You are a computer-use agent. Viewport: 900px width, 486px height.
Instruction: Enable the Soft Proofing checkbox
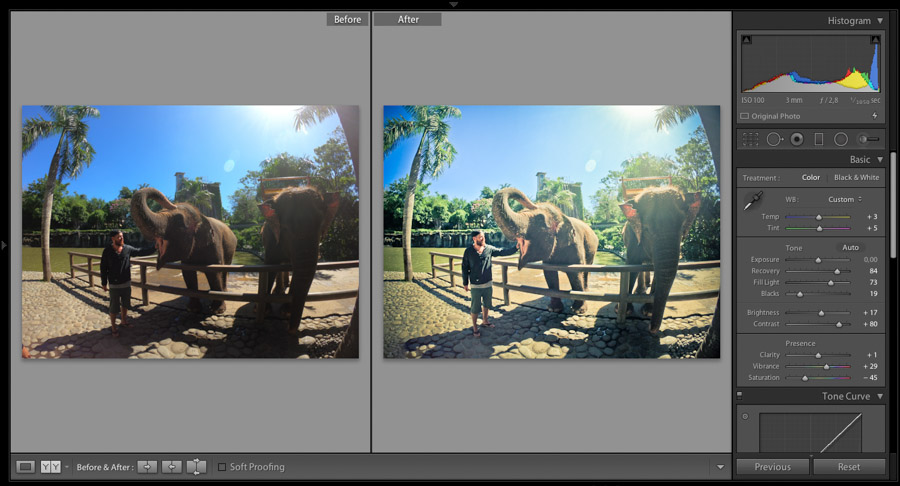click(x=222, y=467)
